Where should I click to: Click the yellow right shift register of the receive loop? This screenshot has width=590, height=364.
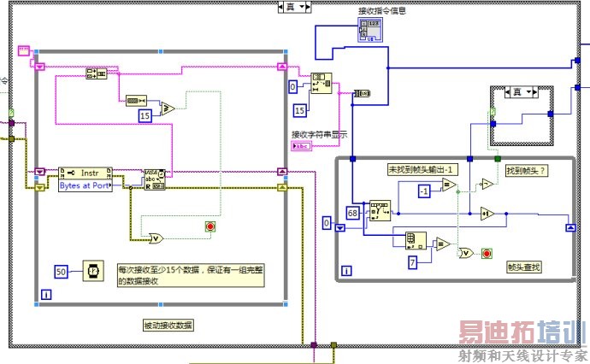[282, 187]
